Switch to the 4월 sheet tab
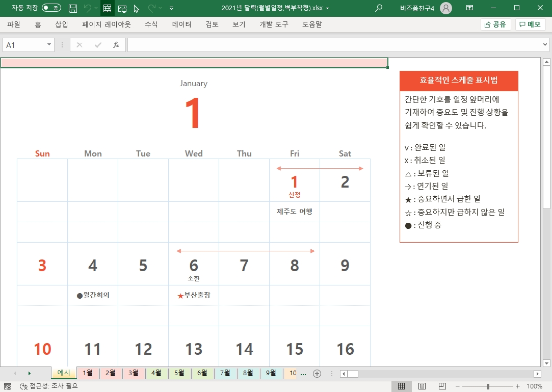The height and width of the screenshot is (392, 552). coord(156,373)
